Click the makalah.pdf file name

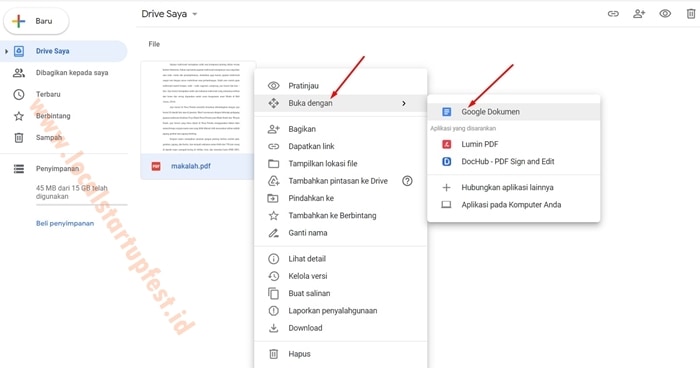click(x=191, y=166)
